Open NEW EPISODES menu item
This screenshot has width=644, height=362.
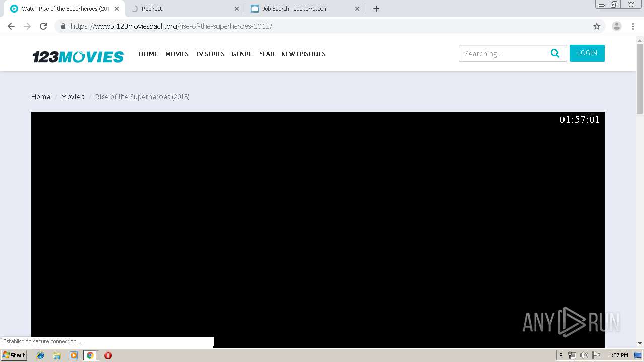click(303, 54)
